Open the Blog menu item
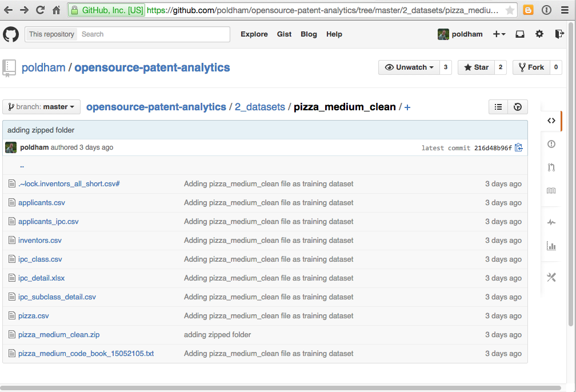 tap(309, 34)
